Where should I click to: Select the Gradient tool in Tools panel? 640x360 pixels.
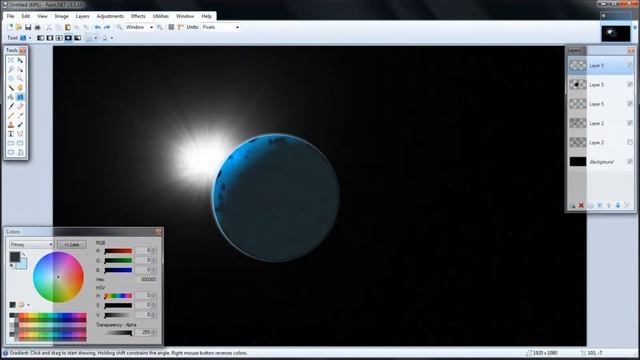pyautogui.click(x=20, y=97)
